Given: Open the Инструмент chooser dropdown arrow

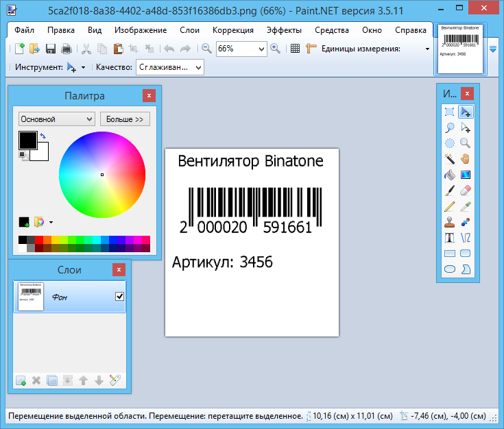Looking at the screenshot, I should coord(83,67).
